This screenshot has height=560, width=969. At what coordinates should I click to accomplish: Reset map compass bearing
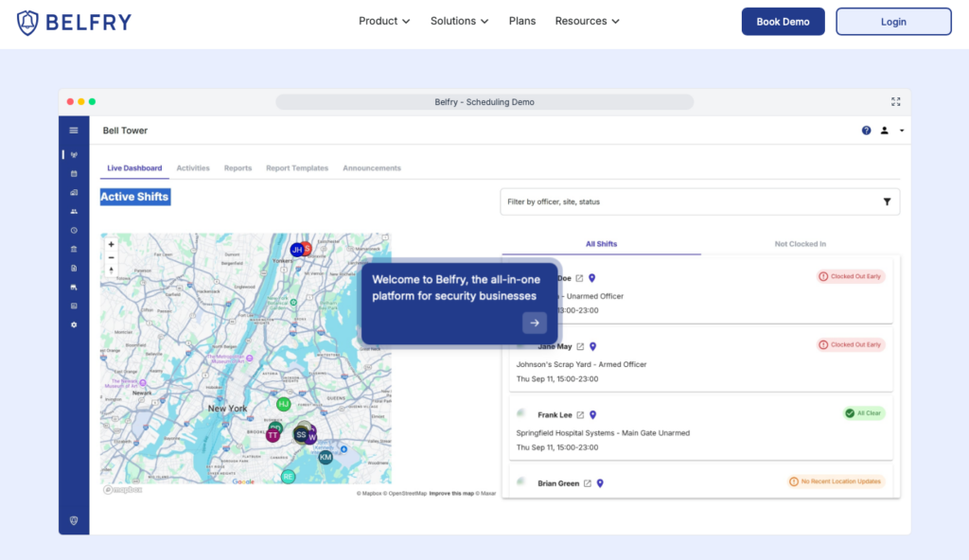(112, 271)
